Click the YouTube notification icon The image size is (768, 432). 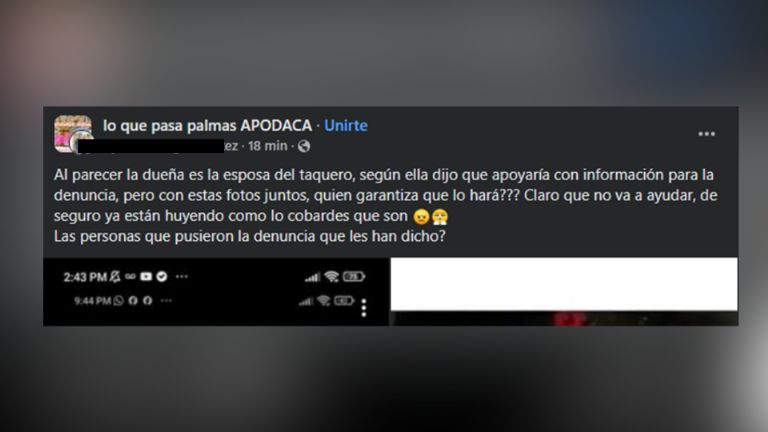pyautogui.click(x=146, y=277)
